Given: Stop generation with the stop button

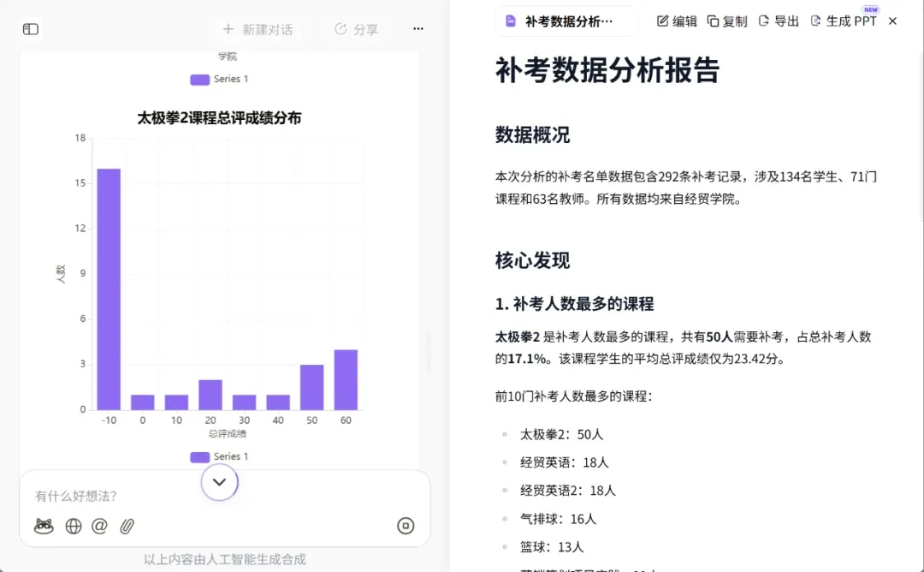Looking at the screenshot, I should pyautogui.click(x=406, y=526).
